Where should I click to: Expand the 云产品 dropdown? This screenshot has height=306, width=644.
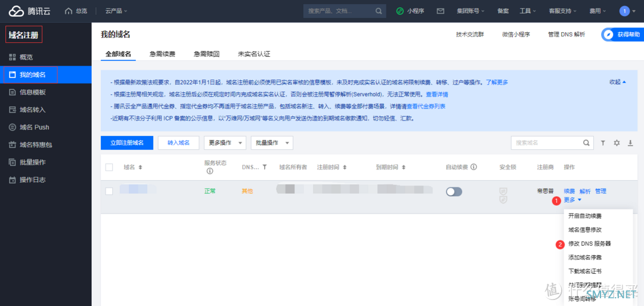pyautogui.click(x=116, y=11)
